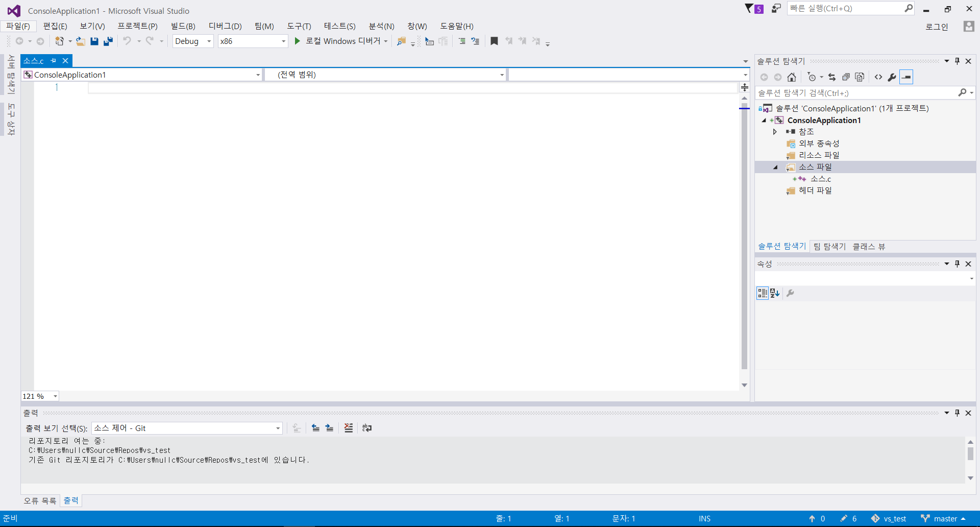Click the Solution Explorer Home icon
Image resolution: width=980 pixels, height=527 pixels.
point(792,77)
